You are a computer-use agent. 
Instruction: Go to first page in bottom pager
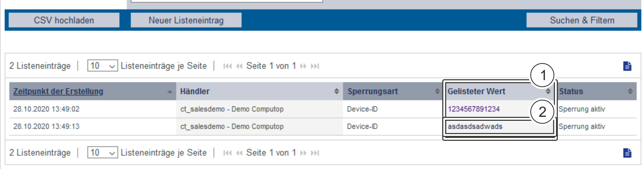tap(227, 153)
